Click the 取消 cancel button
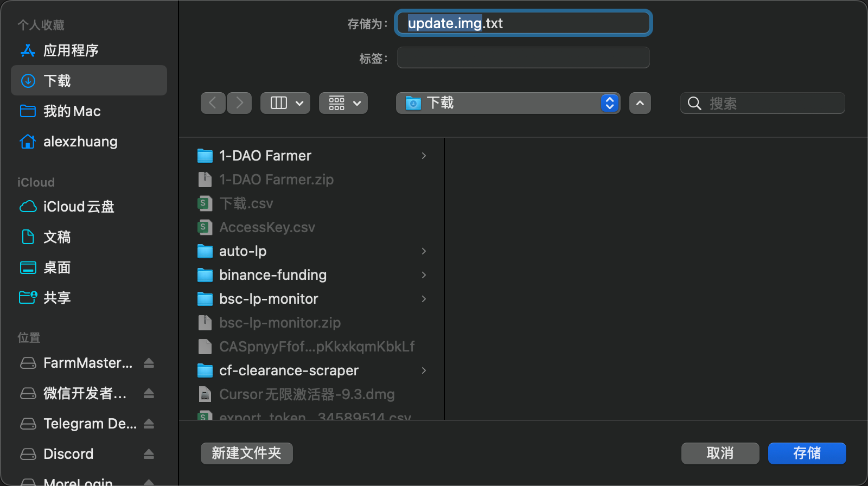This screenshot has height=486, width=868. (x=720, y=453)
